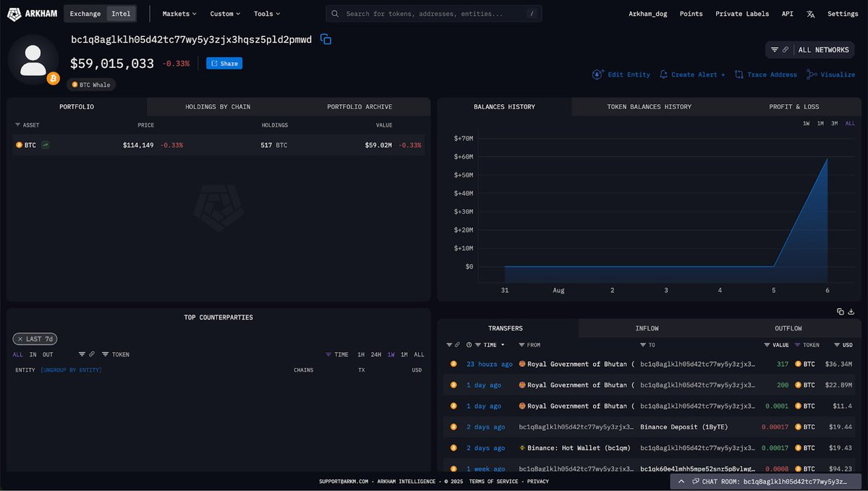
Task: Expand the chat room panel chevron
Action: click(x=681, y=481)
